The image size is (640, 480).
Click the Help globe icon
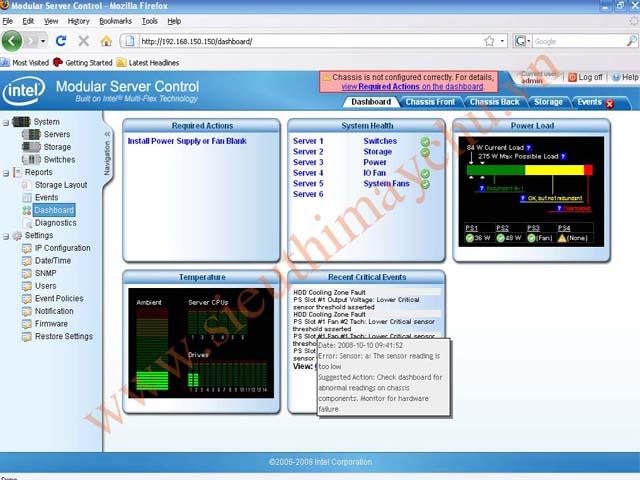pos(616,77)
